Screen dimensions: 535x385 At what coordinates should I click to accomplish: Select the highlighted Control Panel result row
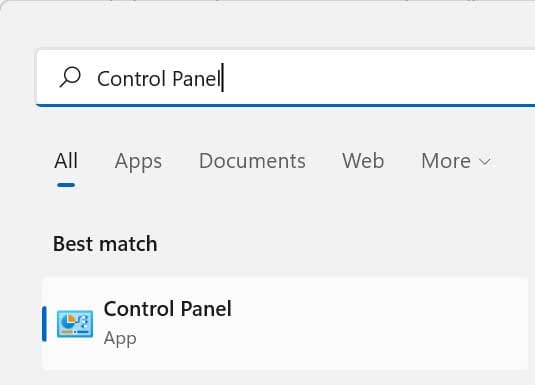pos(285,324)
